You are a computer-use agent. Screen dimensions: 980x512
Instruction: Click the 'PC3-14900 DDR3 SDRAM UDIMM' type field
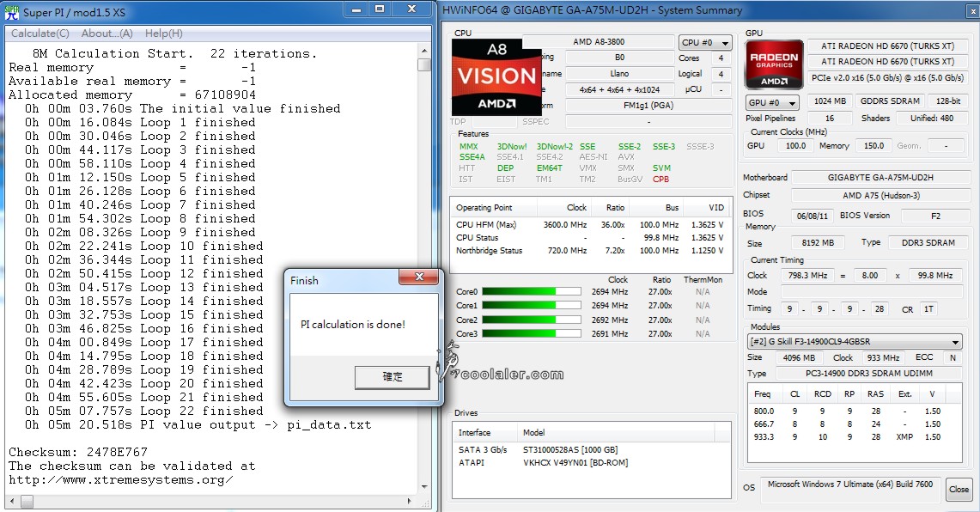point(868,374)
